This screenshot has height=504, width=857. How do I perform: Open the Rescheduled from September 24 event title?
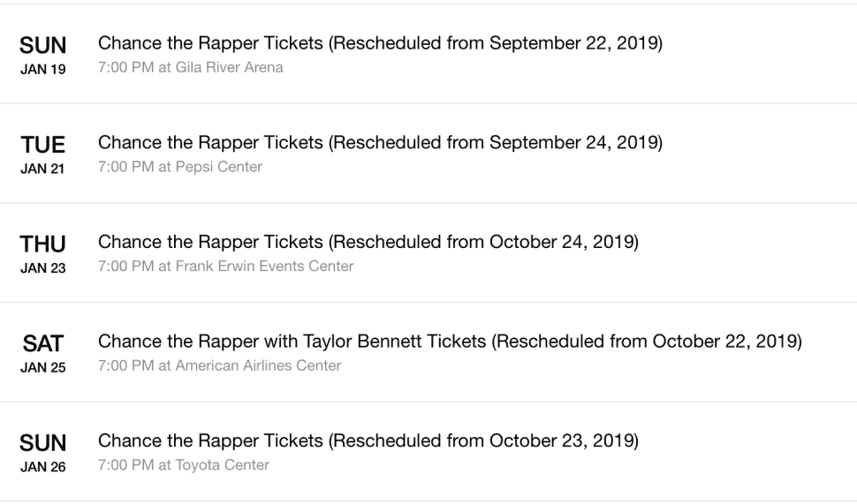381,142
